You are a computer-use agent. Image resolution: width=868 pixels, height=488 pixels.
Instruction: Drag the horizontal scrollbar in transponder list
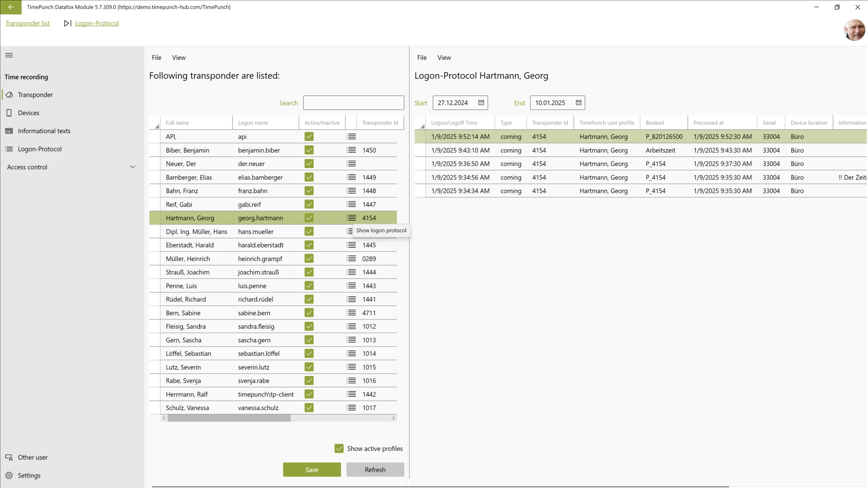229,418
